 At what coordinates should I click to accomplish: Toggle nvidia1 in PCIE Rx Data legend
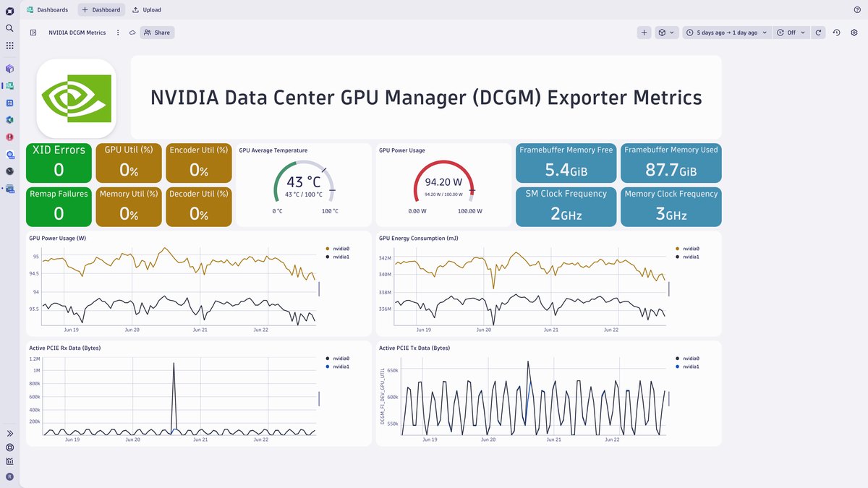coord(338,367)
